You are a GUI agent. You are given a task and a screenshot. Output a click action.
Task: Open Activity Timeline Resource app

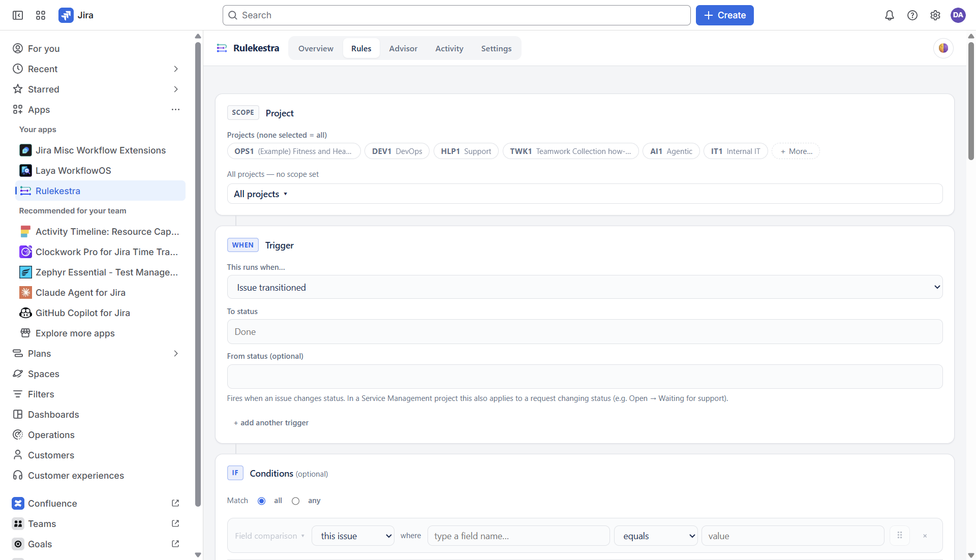[100, 232]
